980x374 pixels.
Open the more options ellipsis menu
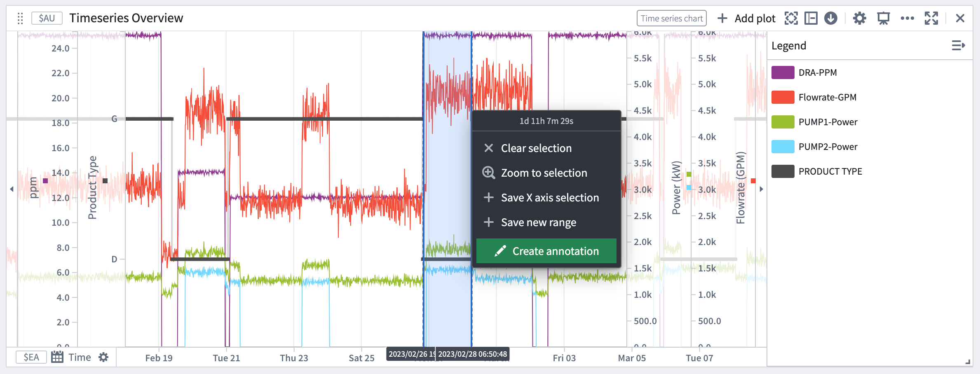point(907,18)
